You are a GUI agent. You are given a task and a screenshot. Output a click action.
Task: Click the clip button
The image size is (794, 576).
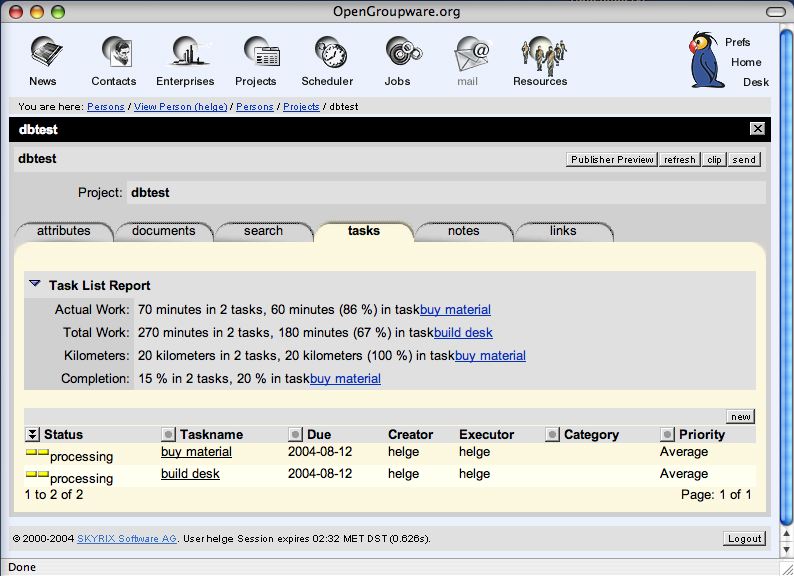714,160
